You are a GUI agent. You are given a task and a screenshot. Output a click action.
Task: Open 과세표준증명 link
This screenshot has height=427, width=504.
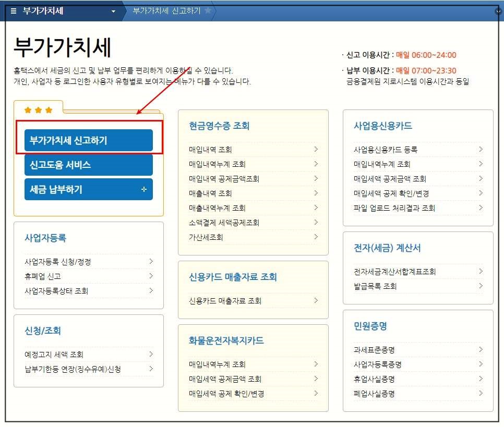tap(374, 350)
